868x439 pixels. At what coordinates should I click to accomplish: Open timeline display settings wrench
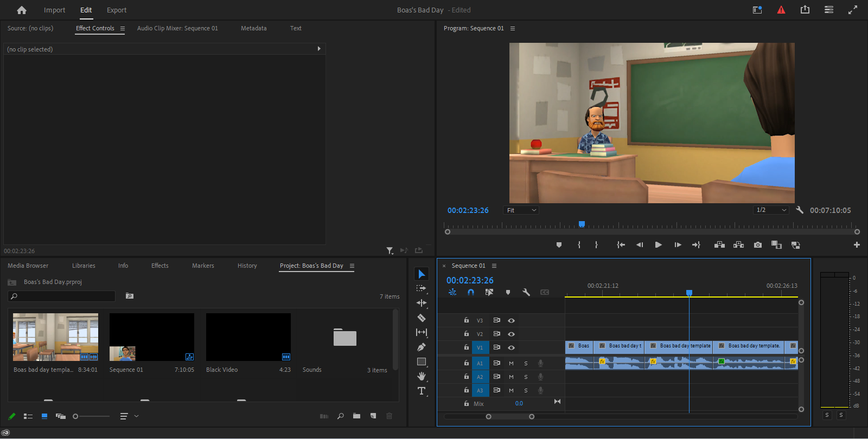point(526,292)
